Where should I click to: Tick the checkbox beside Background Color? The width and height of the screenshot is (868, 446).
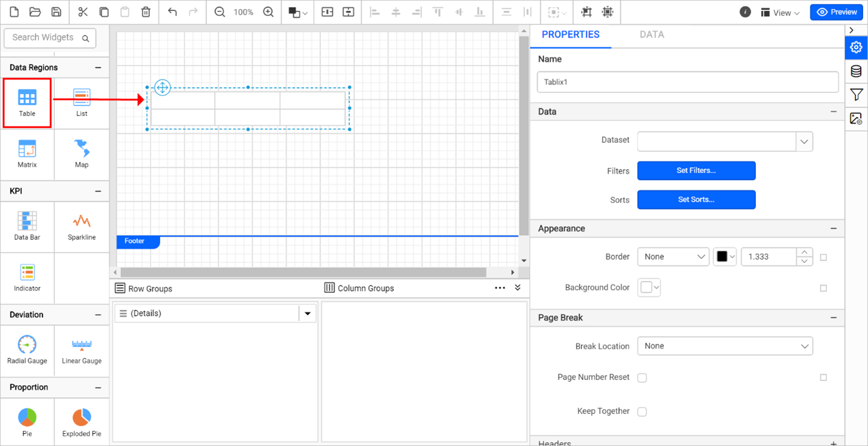(823, 288)
